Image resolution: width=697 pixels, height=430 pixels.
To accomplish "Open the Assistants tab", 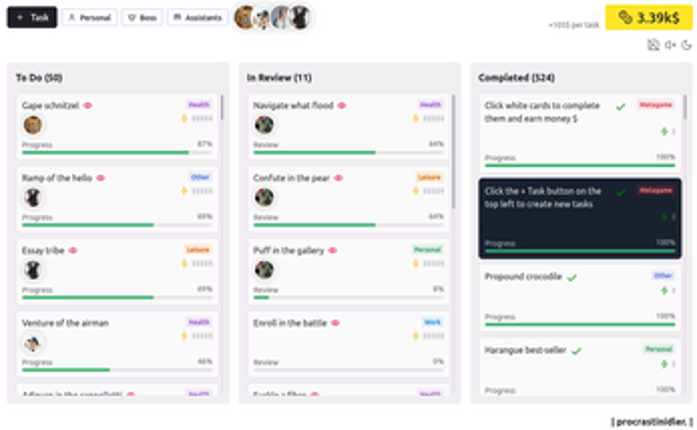I will pyautogui.click(x=198, y=17).
